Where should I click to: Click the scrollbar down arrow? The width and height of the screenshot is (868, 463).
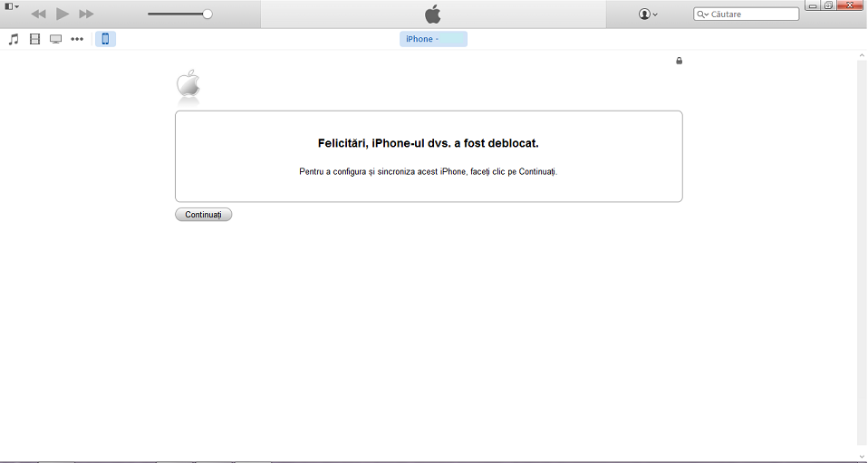pyautogui.click(x=862, y=457)
